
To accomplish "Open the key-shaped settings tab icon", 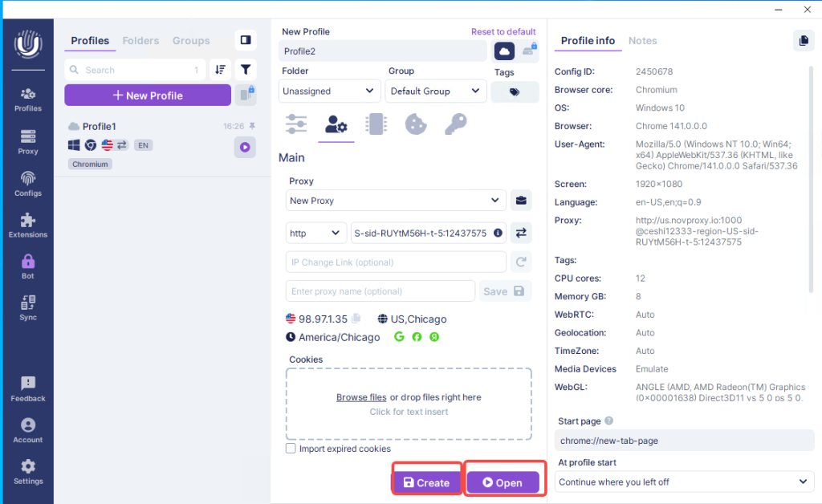I will click(x=455, y=124).
